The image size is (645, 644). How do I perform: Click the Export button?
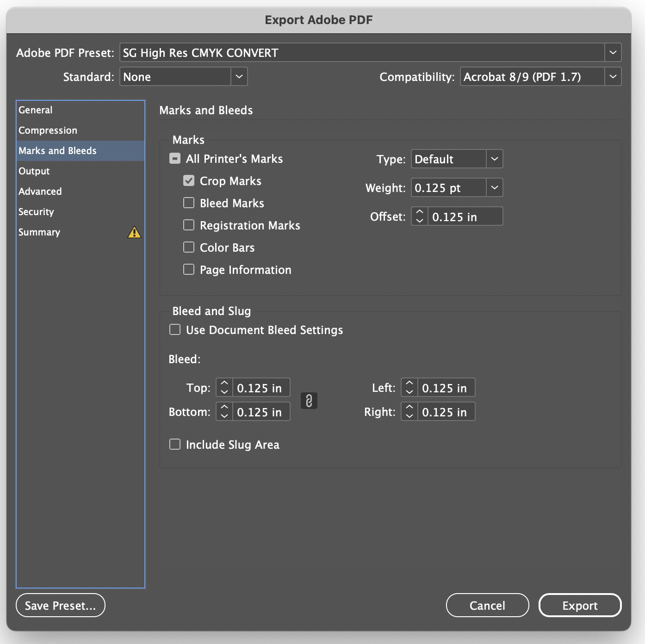pos(580,605)
